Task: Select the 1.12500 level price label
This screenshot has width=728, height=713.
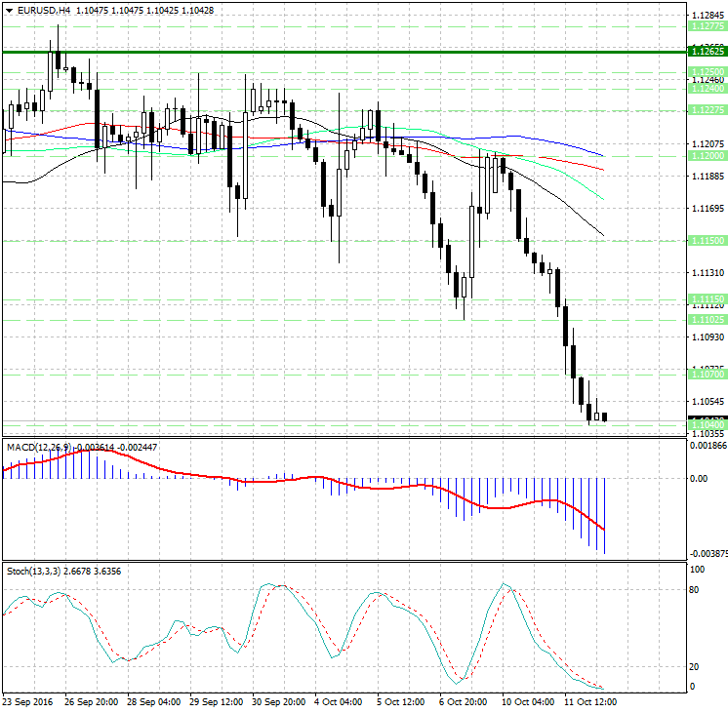Action: point(706,71)
